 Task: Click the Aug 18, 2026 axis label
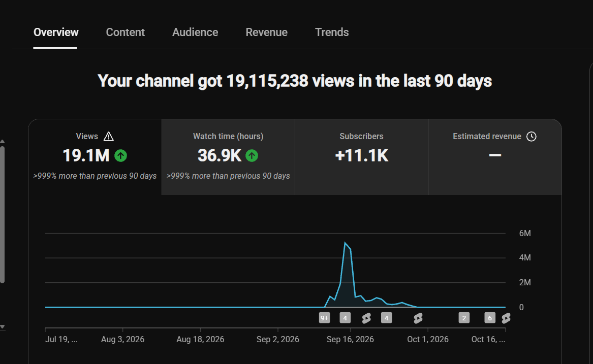pos(200,340)
